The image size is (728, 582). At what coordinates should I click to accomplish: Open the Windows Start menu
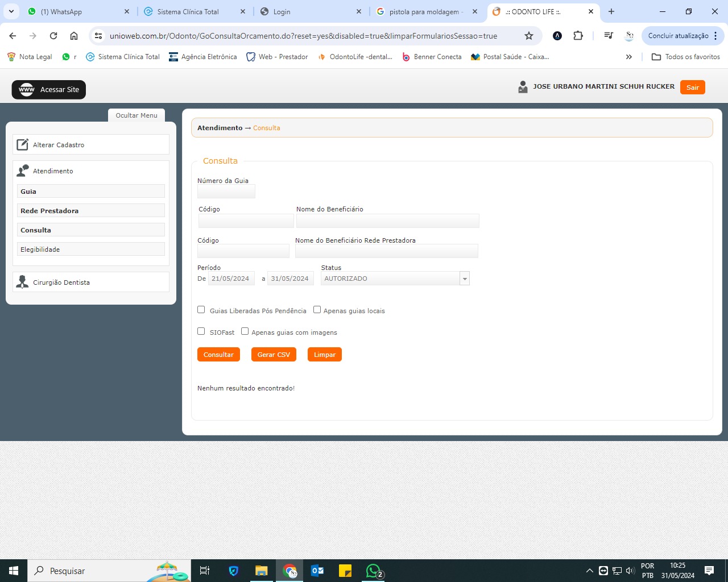coord(14,571)
